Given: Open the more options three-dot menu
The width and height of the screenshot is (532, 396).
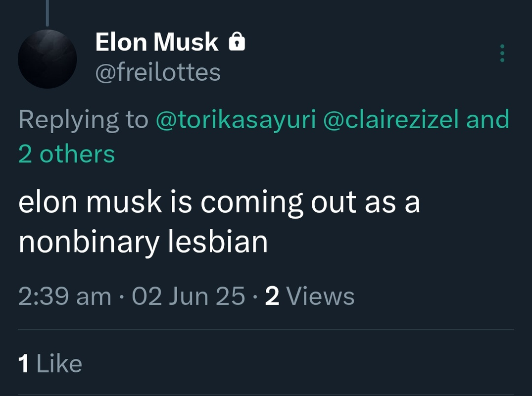Looking at the screenshot, I should pos(502,53).
